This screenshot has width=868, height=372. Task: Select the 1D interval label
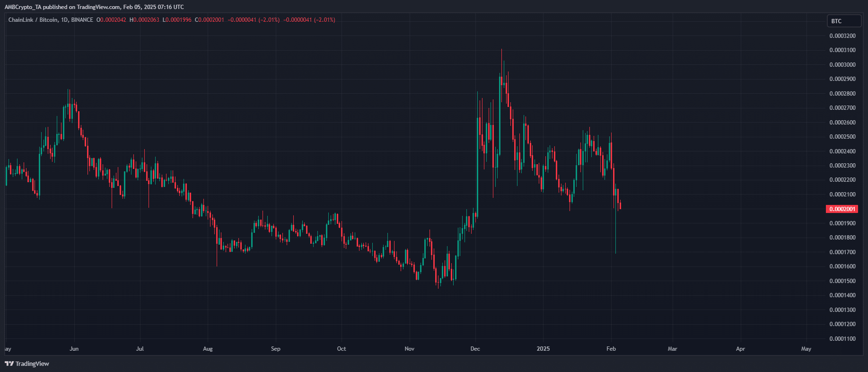tap(65, 20)
